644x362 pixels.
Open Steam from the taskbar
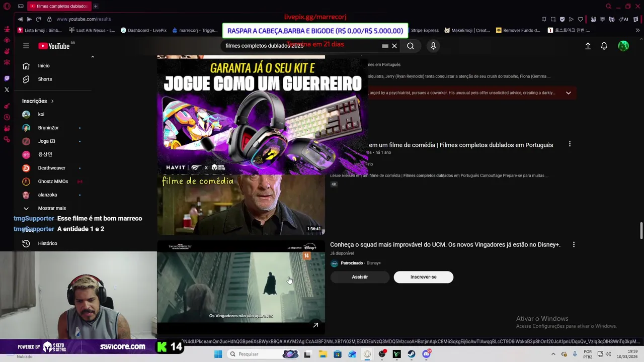(x=412, y=354)
